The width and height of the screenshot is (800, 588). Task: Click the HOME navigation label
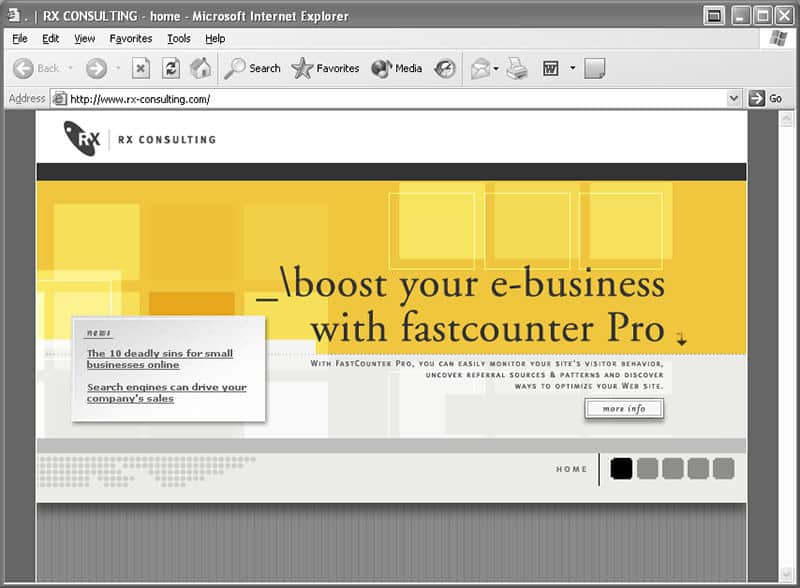571,469
